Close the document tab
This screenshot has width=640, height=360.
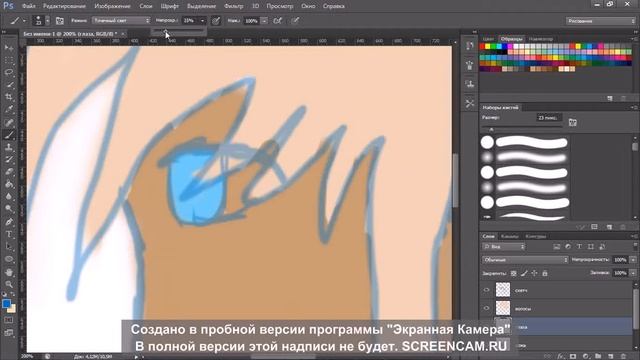coord(122,33)
